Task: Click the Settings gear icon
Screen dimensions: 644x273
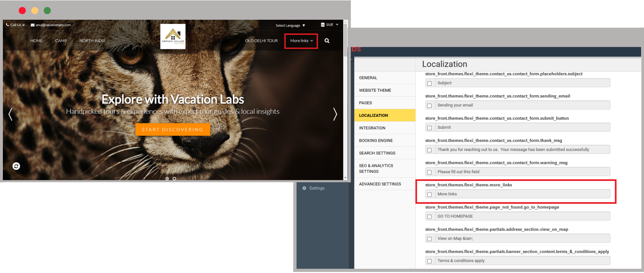Action: click(304, 188)
